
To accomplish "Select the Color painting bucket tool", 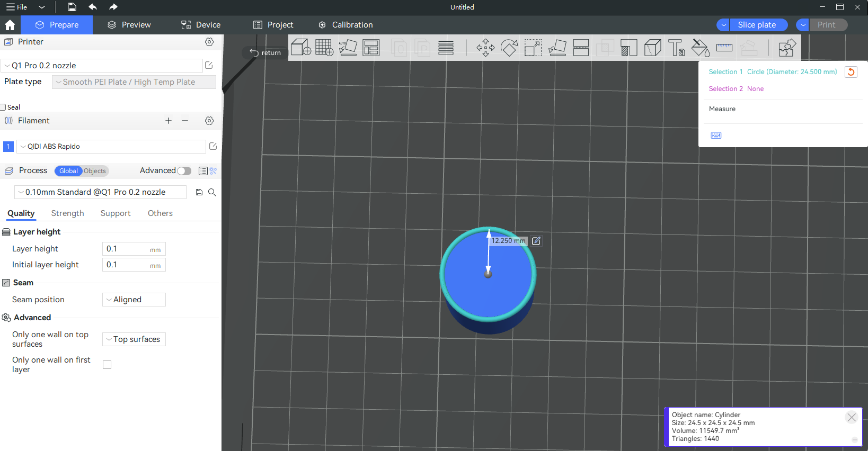I will 700,48.
